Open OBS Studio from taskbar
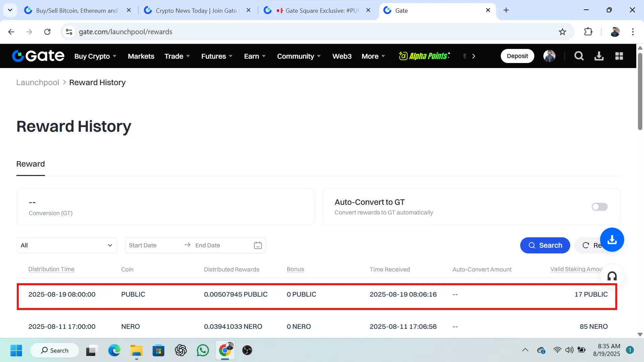 click(247, 350)
